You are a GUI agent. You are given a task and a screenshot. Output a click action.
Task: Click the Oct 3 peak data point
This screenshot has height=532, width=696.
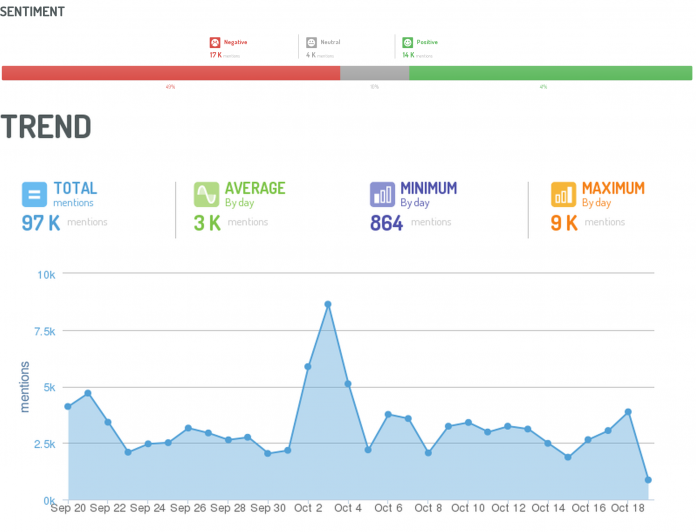(x=328, y=304)
